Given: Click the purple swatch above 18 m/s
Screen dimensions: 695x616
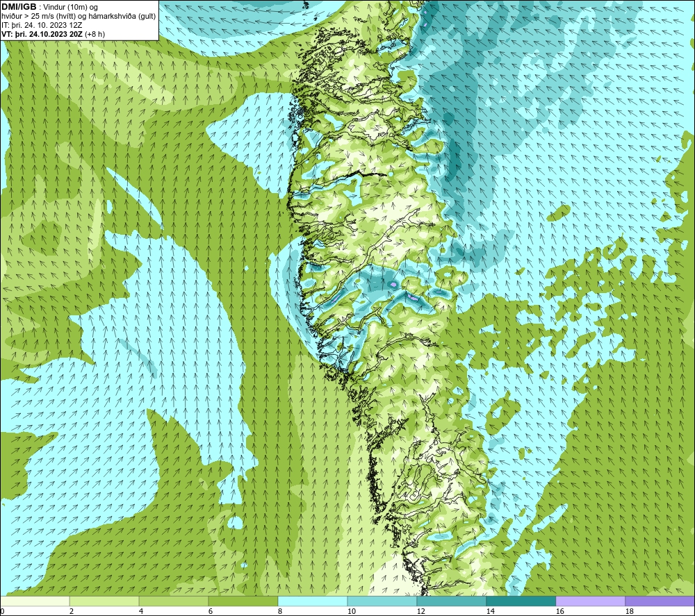Looking at the screenshot, I should pyautogui.click(x=660, y=601).
